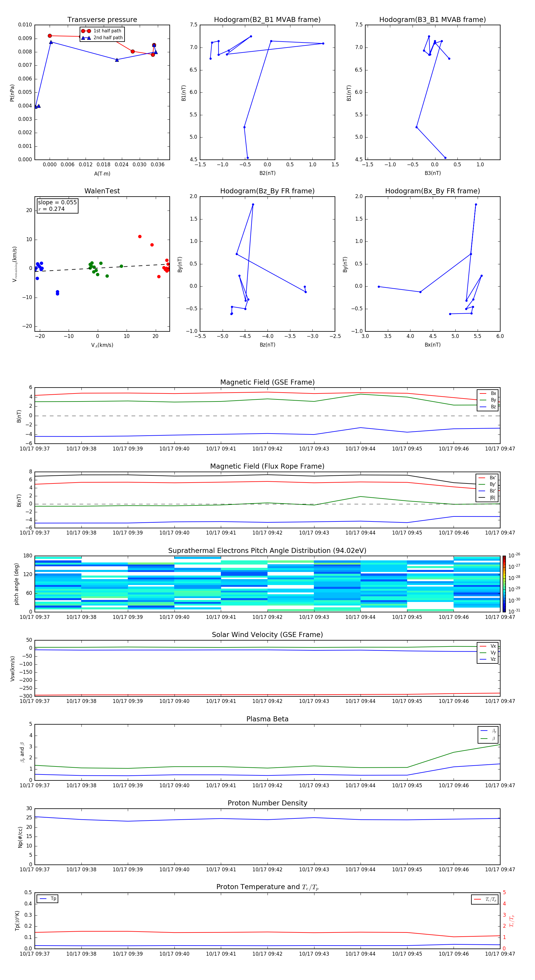
Task: Click the 'pitch angle (deg)' axis label
Action: (16, 584)
